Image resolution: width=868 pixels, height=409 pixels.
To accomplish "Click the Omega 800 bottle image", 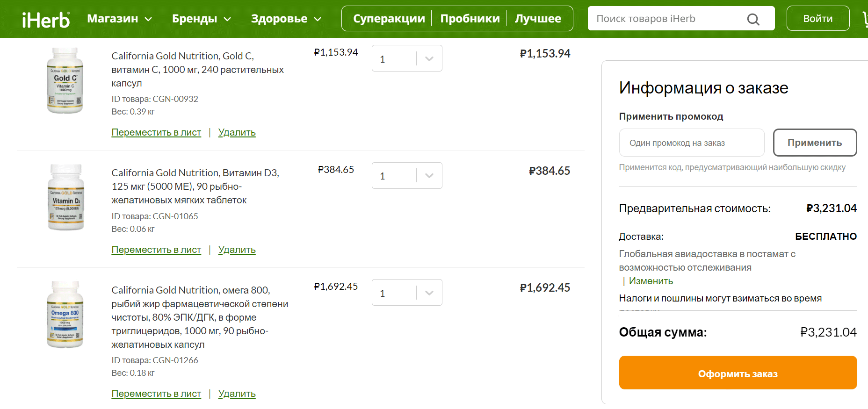I will (65, 314).
